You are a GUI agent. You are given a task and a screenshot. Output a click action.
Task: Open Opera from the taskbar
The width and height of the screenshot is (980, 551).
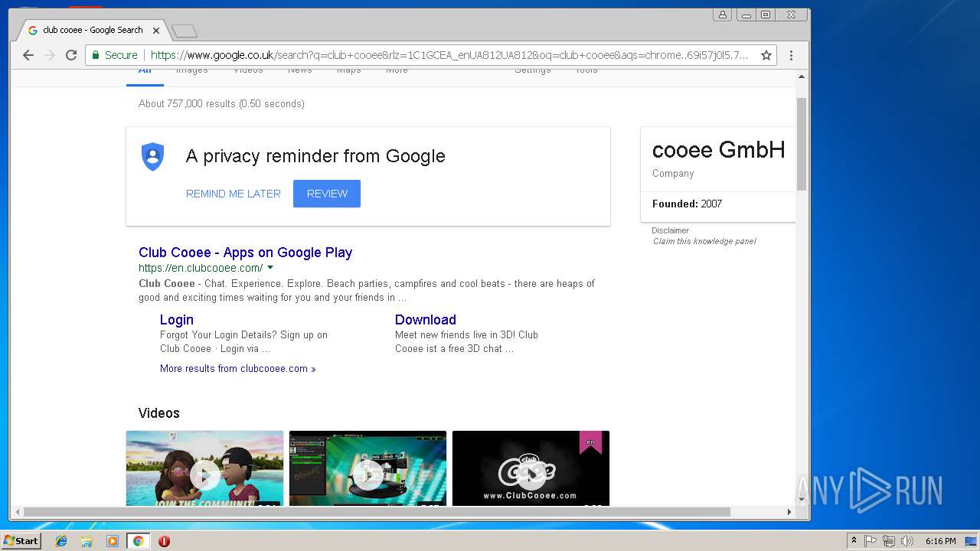click(x=164, y=541)
